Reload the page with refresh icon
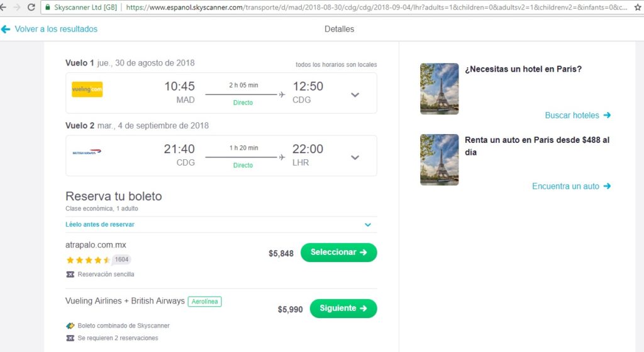Image resolution: width=644 pixels, height=352 pixels. point(31,7)
